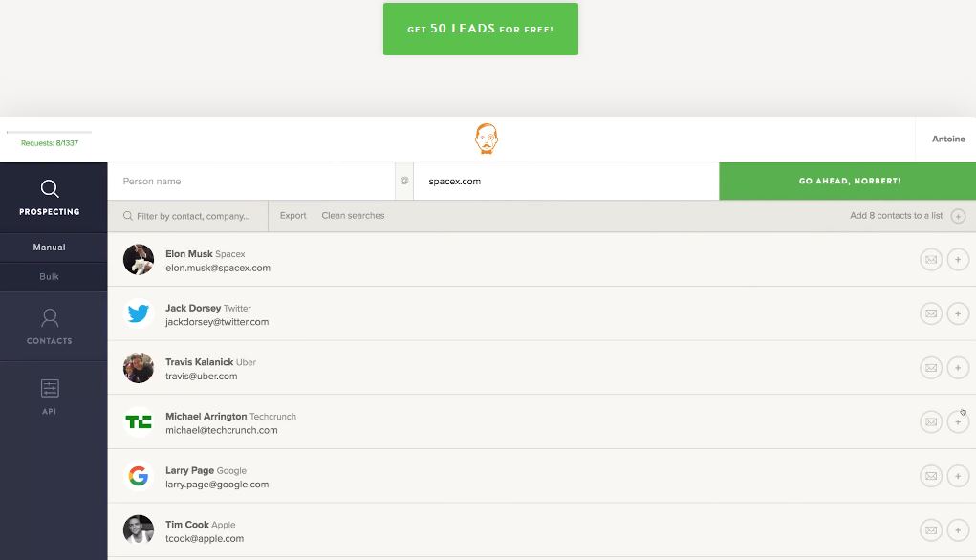The width and height of the screenshot is (976, 560).
Task: Click the Clean searches link
Action: [353, 215]
